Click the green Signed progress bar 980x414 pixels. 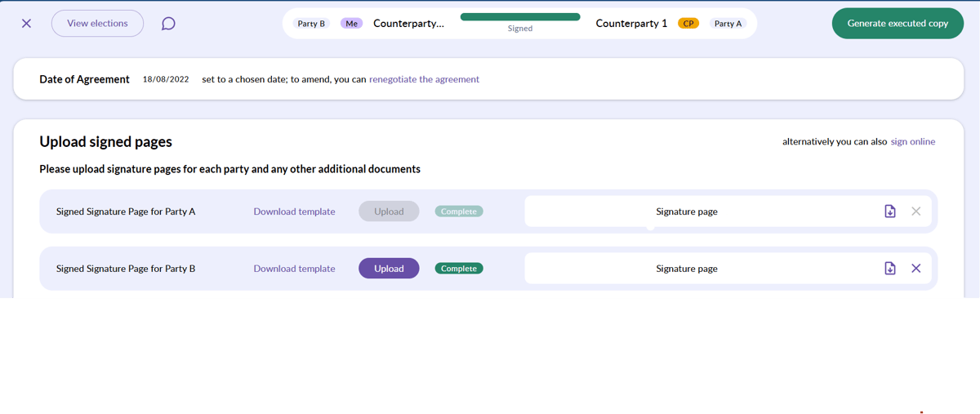tap(520, 16)
